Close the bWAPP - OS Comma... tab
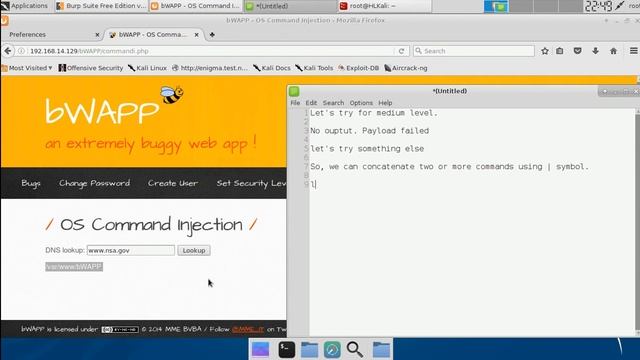640x360 pixels. tap(196, 35)
